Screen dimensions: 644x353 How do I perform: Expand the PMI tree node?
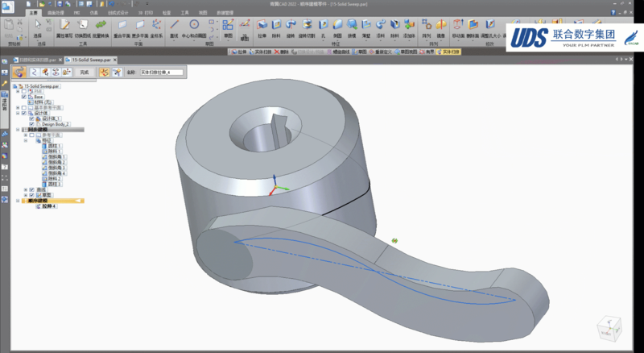point(19,91)
